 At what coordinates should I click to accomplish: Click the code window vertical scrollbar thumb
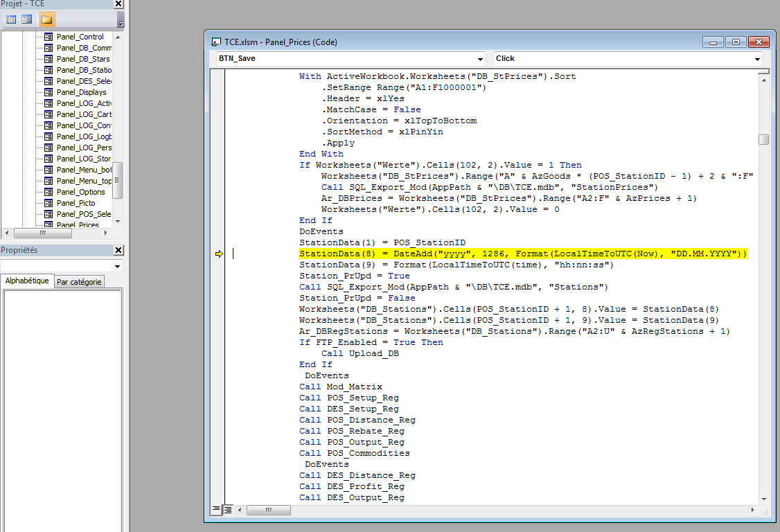tap(764, 139)
